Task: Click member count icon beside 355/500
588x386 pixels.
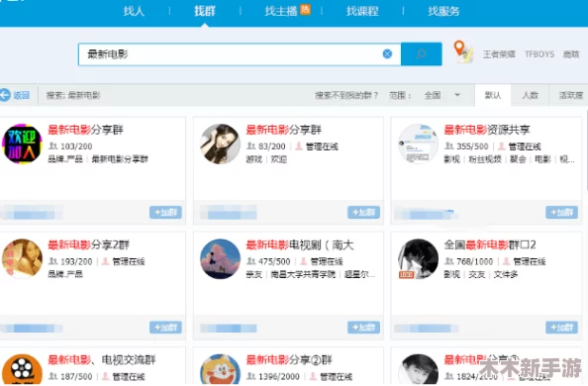Action: point(449,145)
